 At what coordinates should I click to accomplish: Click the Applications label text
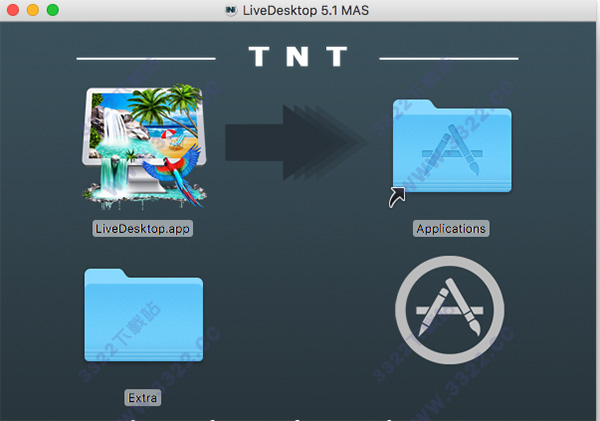(451, 228)
